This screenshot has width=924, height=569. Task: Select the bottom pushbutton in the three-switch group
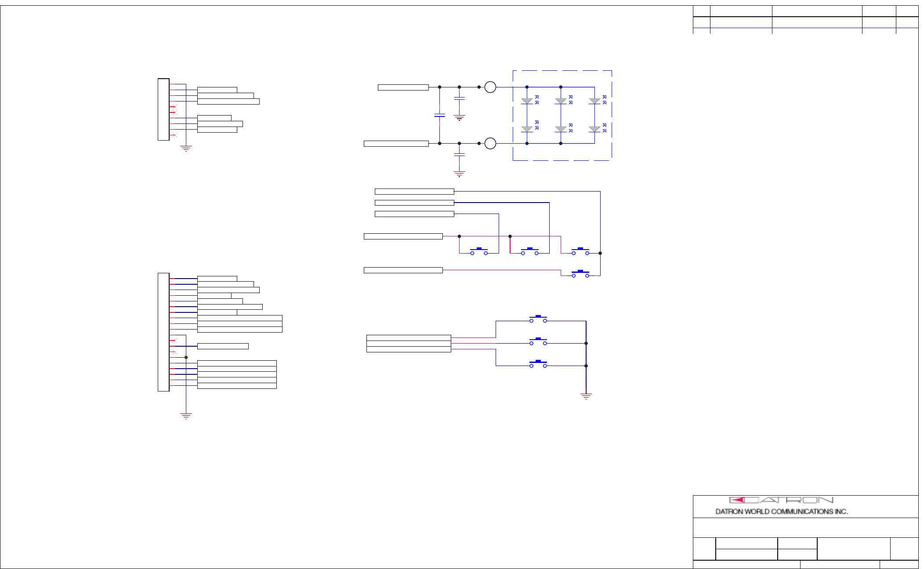[538, 364]
